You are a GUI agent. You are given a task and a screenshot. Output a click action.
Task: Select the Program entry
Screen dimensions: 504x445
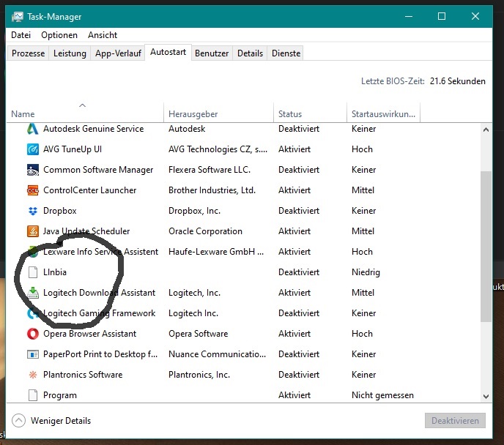[60, 395]
